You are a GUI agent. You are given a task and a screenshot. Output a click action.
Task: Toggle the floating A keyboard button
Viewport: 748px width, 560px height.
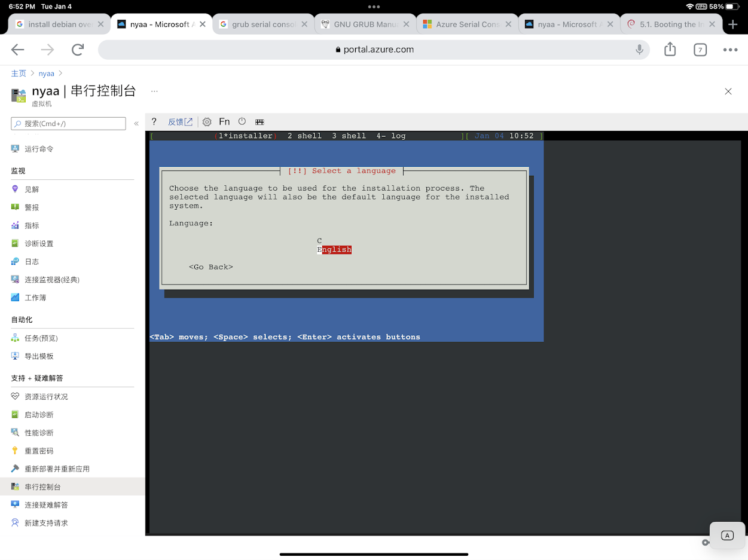(x=727, y=535)
